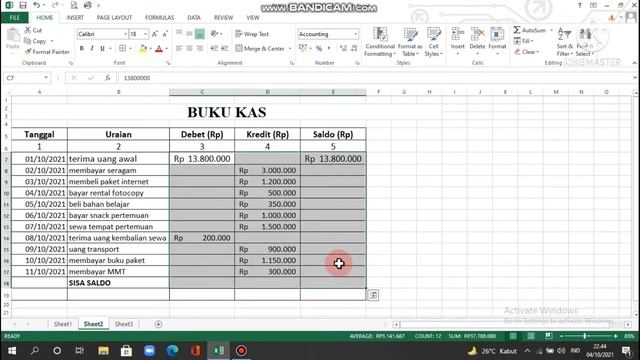The height and width of the screenshot is (360, 640).
Task: Expand the font name dropdown Calibri
Action: pyautogui.click(x=125, y=34)
